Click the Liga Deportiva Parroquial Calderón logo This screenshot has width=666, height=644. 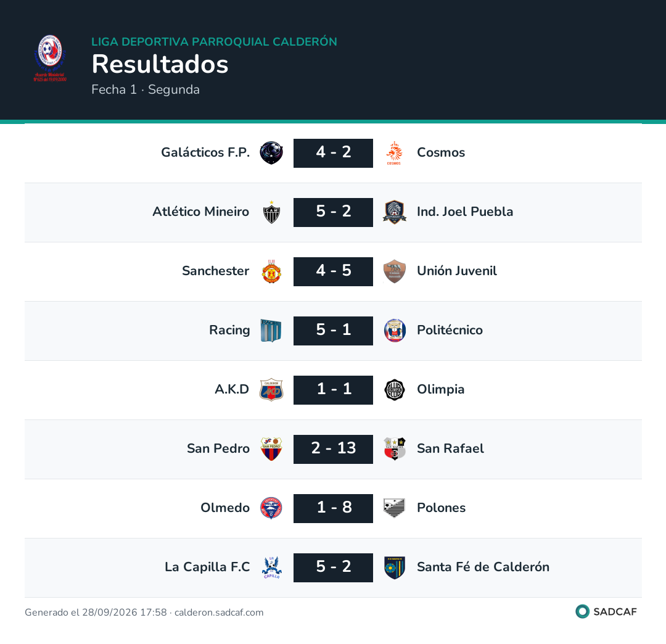pyautogui.click(x=50, y=59)
